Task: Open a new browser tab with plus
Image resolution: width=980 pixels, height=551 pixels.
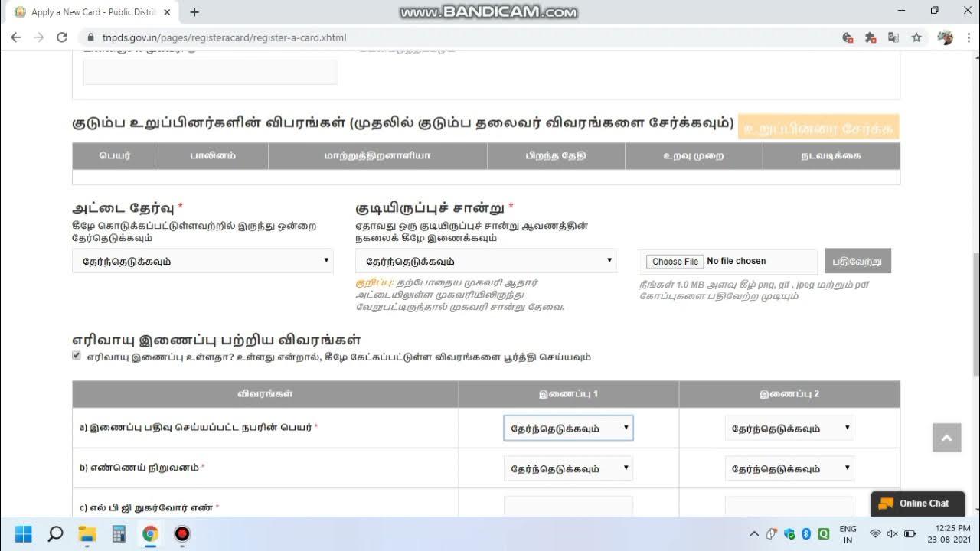Action: click(x=194, y=12)
